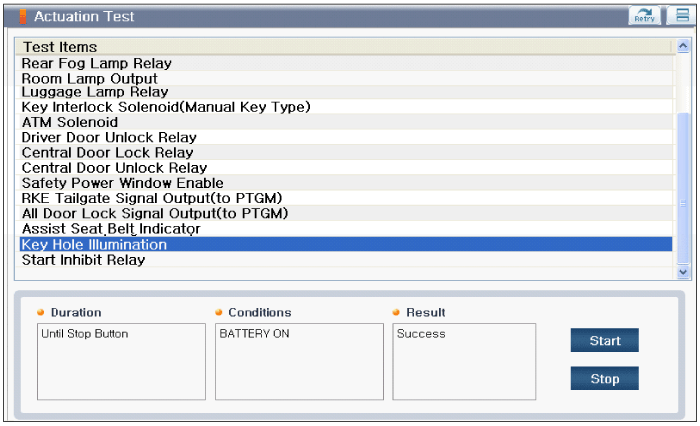Click scroll up arrow of test list

click(683, 46)
